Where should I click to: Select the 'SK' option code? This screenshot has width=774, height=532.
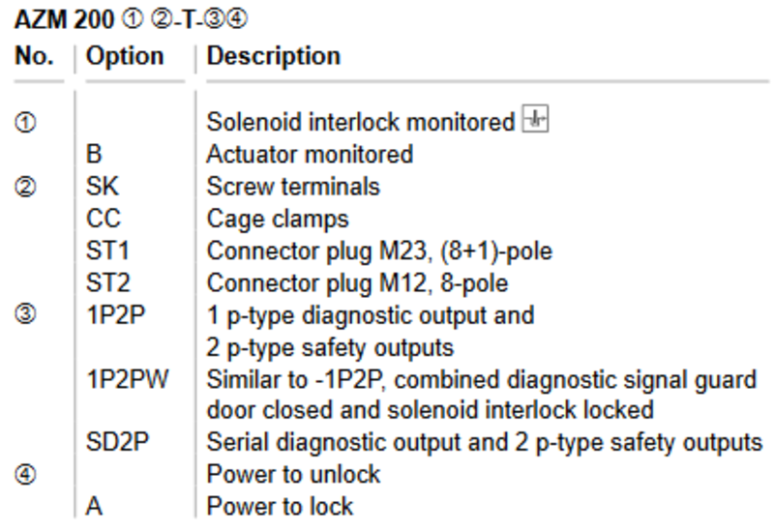(103, 187)
